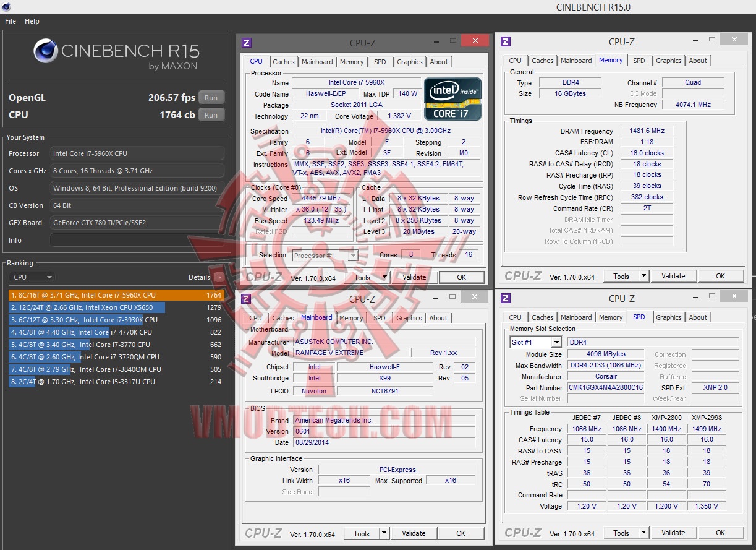Select ranking entry Intel Core i7-3770

tap(116, 345)
